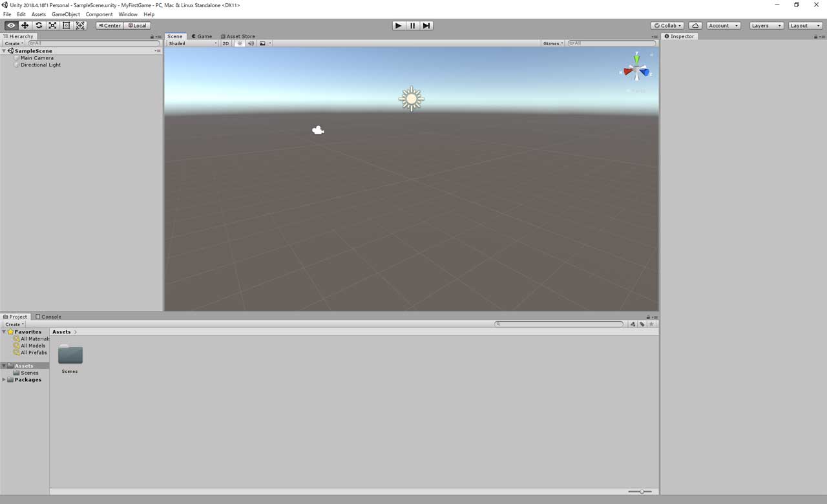The height and width of the screenshot is (504, 827).
Task: Open the cloud Services button
Action: click(x=695, y=26)
